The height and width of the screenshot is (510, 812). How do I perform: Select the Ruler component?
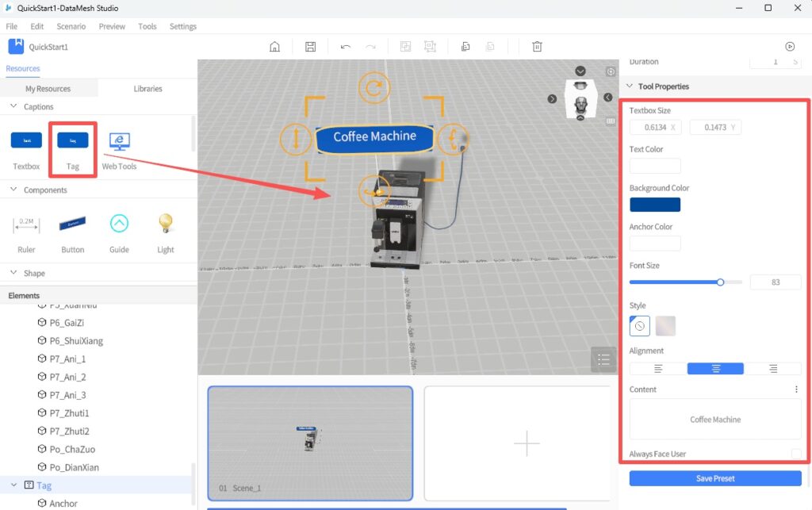(26, 226)
